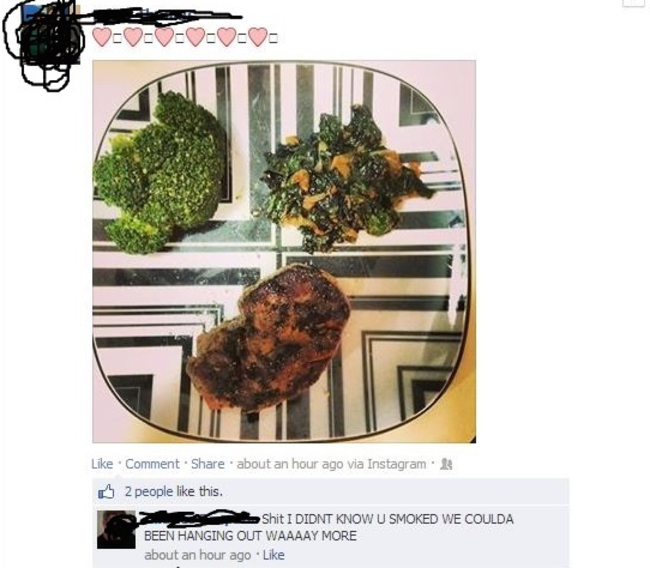Image resolution: width=650 pixels, height=568 pixels.
Task: Click the last pink heart emoji
Action: click(x=258, y=37)
